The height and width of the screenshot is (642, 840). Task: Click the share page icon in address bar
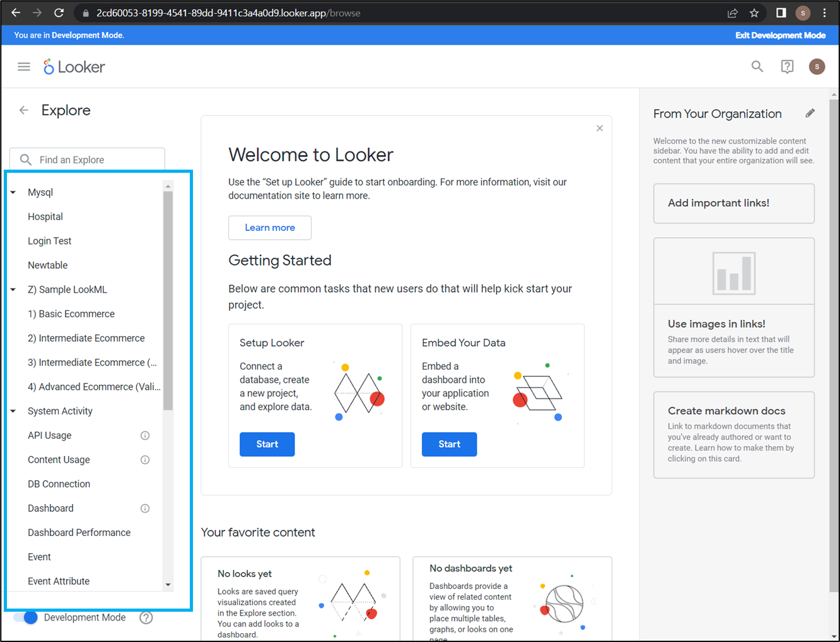click(733, 13)
